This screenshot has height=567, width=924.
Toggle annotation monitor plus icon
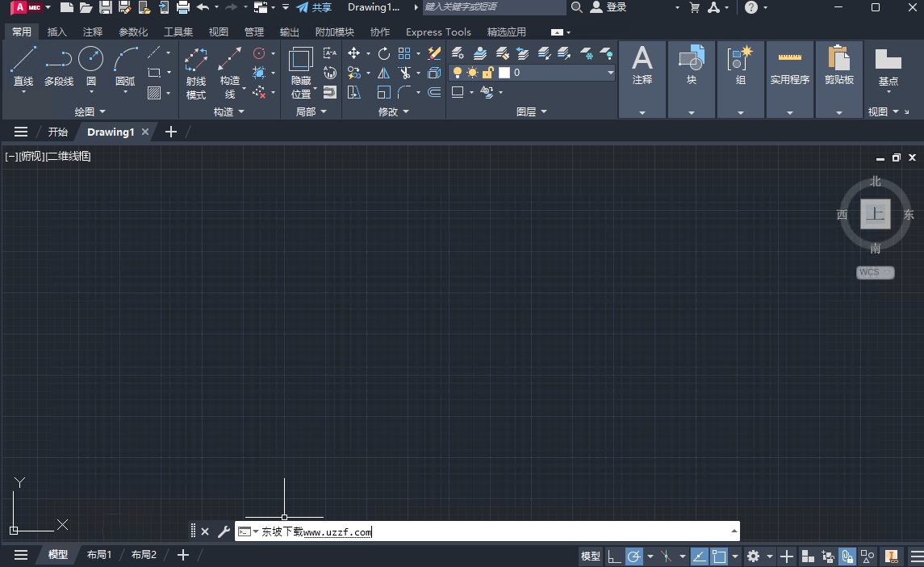[787, 556]
